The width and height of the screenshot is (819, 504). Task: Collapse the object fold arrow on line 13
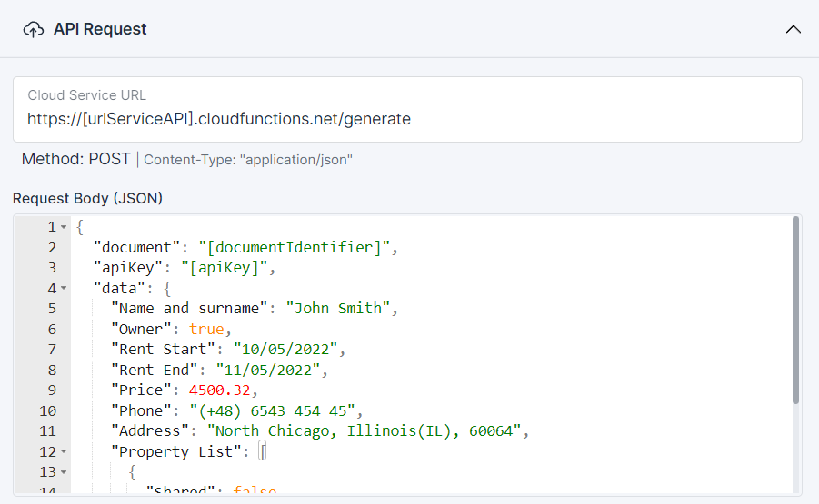coord(64,472)
